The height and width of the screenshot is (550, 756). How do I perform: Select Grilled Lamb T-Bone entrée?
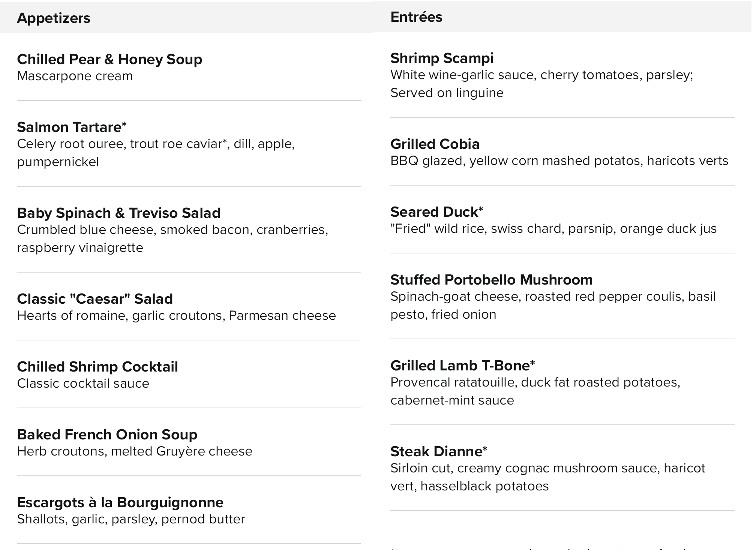click(462, 366)
